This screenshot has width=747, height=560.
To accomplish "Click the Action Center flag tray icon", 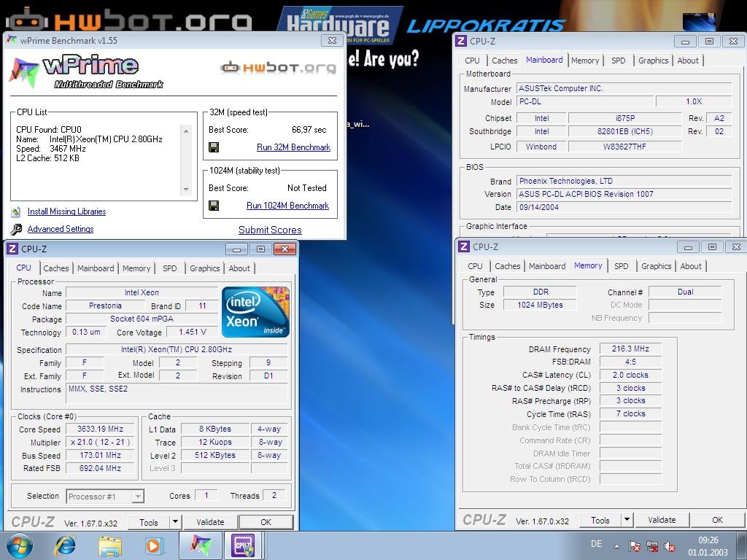I will pyautogui.click(x=634, y=547).
